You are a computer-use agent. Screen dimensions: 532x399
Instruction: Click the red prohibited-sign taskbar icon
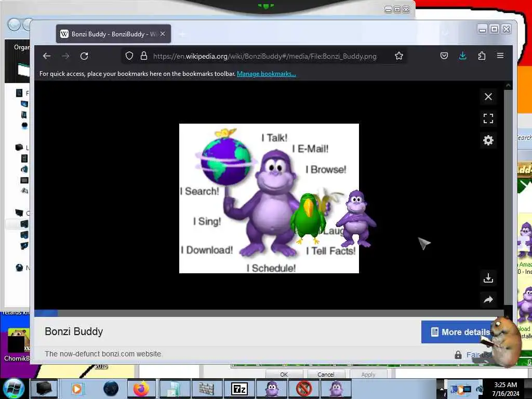304,389
